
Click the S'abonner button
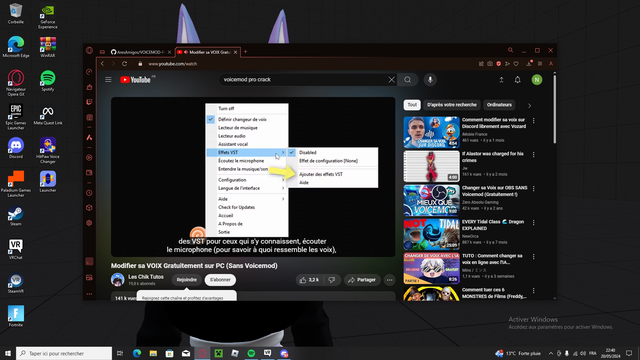coord(220,280)
